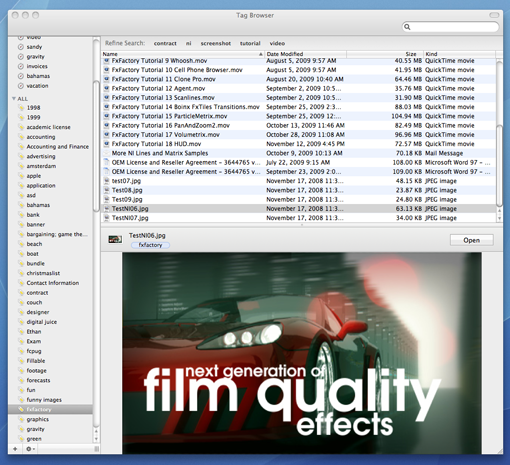Click the QuickTime icon for FxFactory Tutorial 12 Agent.mov
510x465 pixels.
pyautogui.click(x=106, y=88)
